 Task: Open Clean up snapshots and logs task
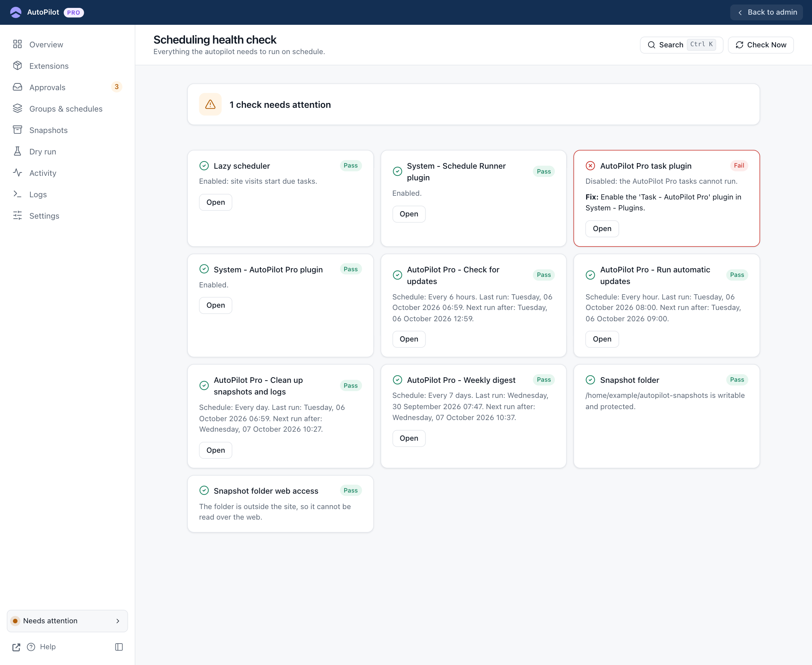click(215, 450)
